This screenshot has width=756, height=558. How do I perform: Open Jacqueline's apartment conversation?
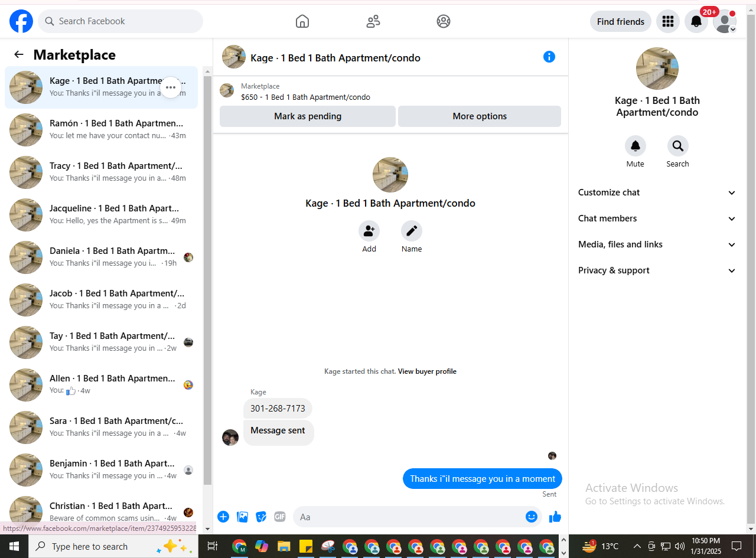[x=101, y=215]
